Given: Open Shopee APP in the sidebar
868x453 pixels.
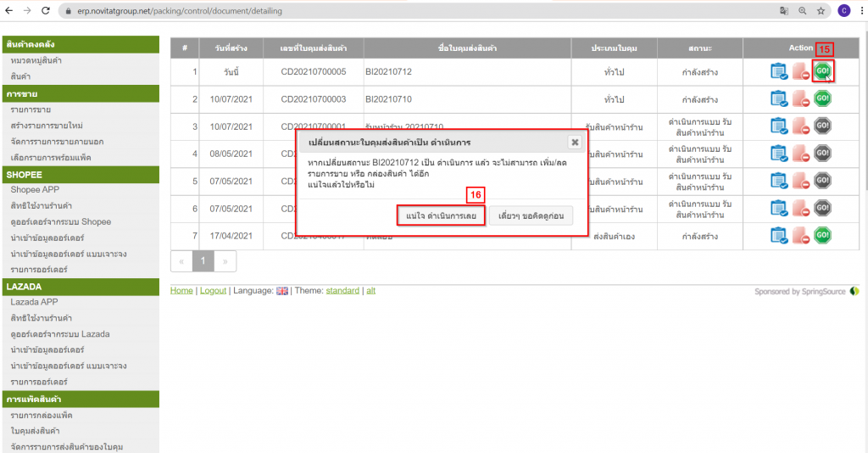Looking at the screenshot, I should pos(35,190).
